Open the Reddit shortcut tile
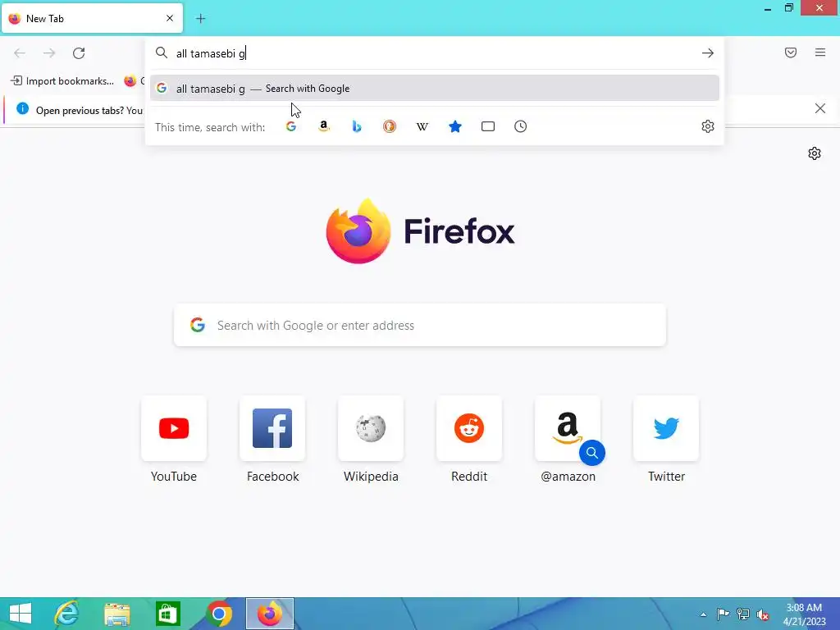Screen dimensions: 840x630 [x=469, y=428]
